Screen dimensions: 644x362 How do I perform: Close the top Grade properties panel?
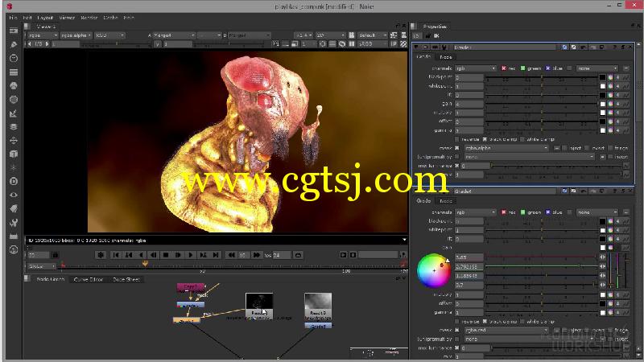coord(630,47)
